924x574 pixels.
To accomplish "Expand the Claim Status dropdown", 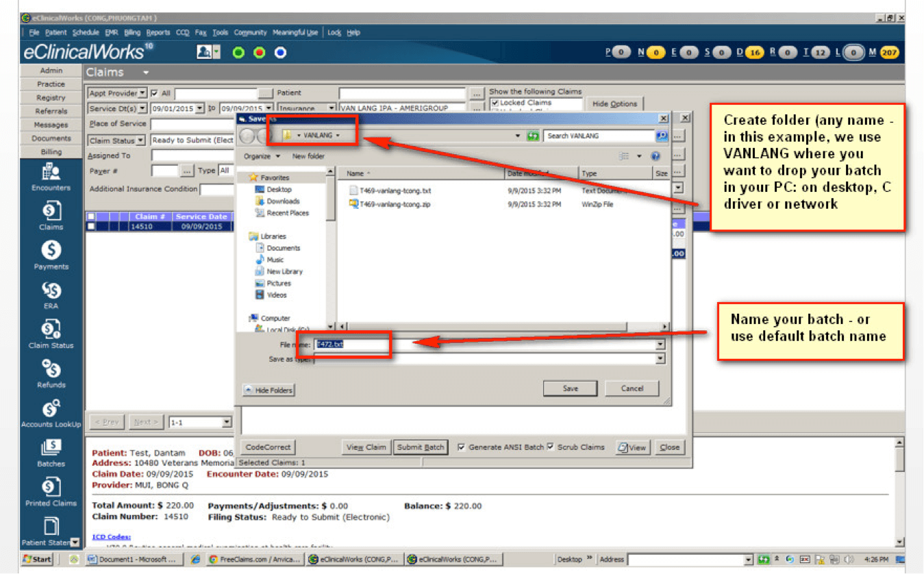I will (x=140, y=140).
